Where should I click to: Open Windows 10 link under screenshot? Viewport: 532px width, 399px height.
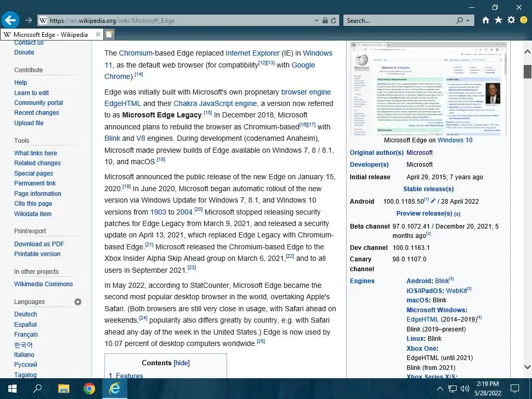click(455, 140)
